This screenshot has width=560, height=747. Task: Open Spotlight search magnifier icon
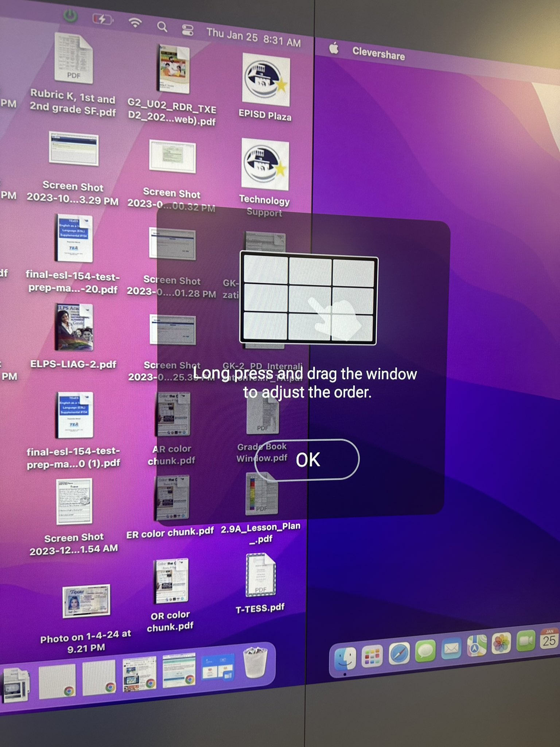click(162, 26)
